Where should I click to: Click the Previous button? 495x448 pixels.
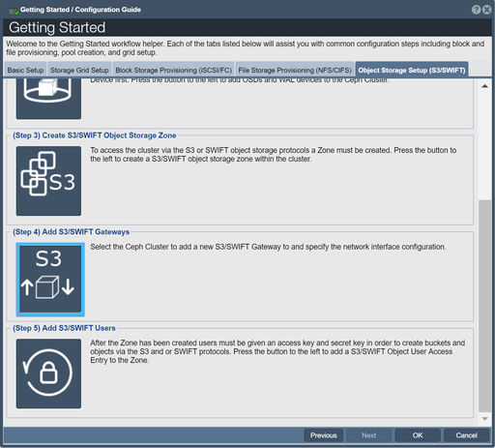pyautogui.click(x=324, y=435)
